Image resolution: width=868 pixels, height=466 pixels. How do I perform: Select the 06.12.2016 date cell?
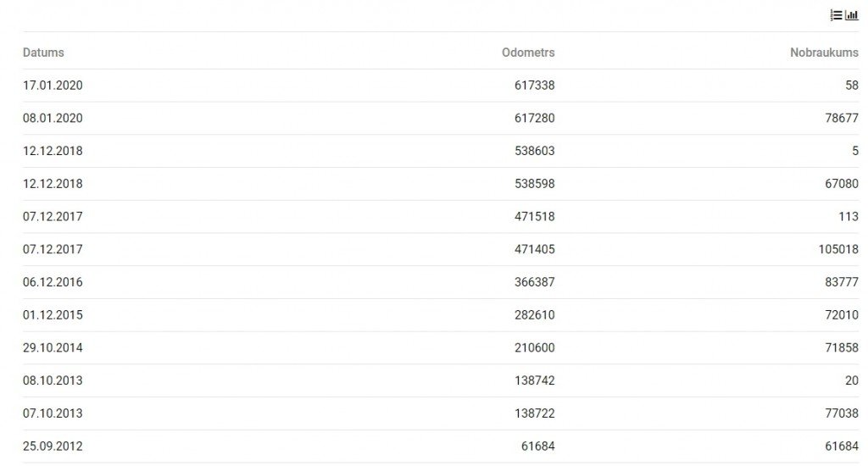pyautogui.click(x=53, y=282)
